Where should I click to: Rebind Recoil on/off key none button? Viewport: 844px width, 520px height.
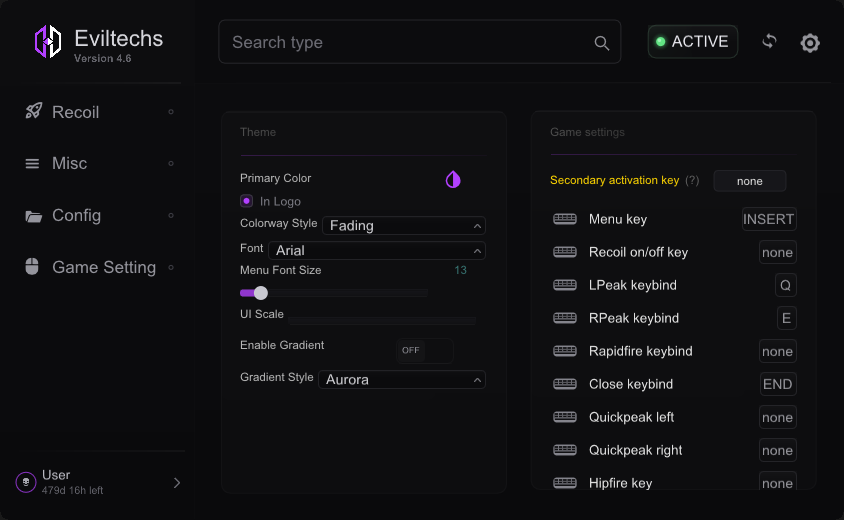pyautogui.click(x=777, y=252)
